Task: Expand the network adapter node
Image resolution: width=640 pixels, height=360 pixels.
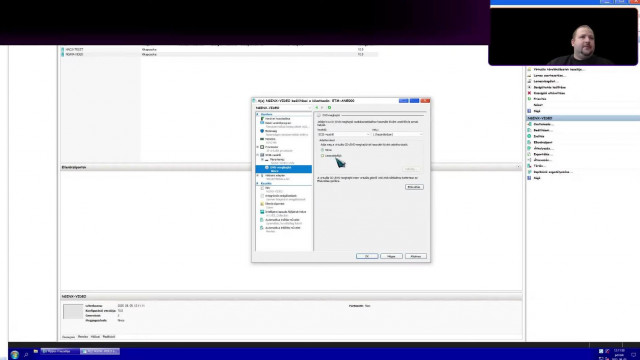Action: [258, 176]
